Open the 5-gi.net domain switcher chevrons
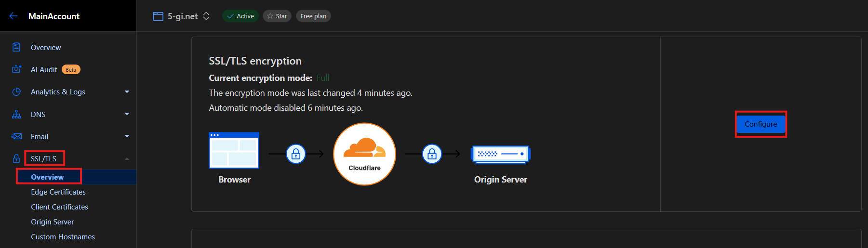This screenshot has height=248, width=868. click(206, 16)
